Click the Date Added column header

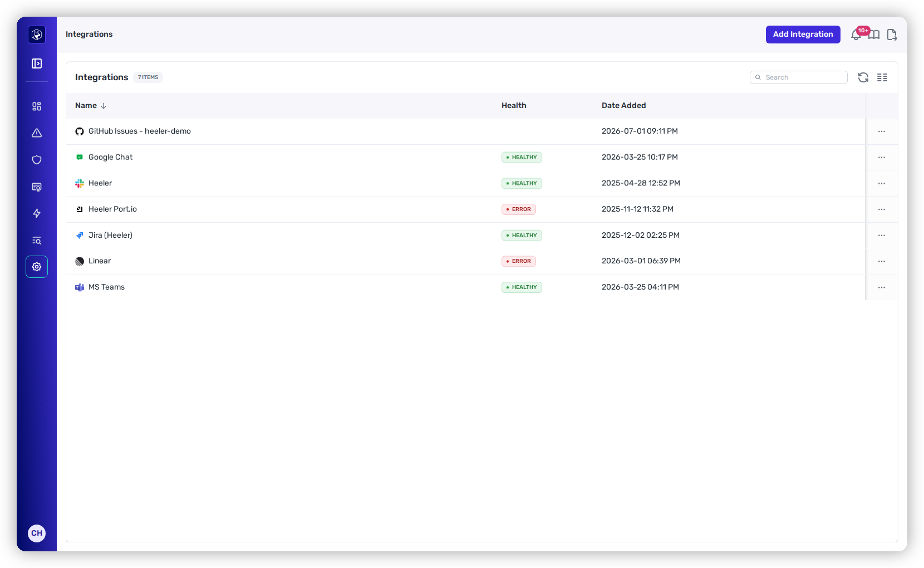[x=624, y=106]
